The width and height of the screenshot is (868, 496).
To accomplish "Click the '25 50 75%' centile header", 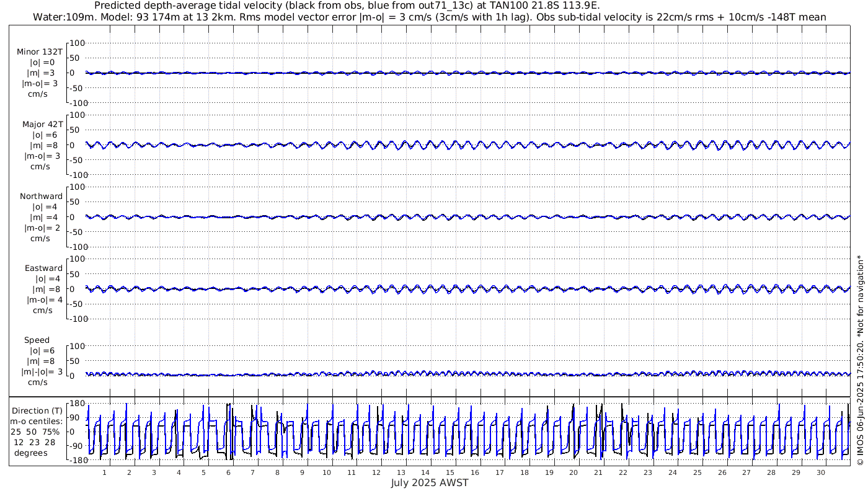I will click(35, 432).
